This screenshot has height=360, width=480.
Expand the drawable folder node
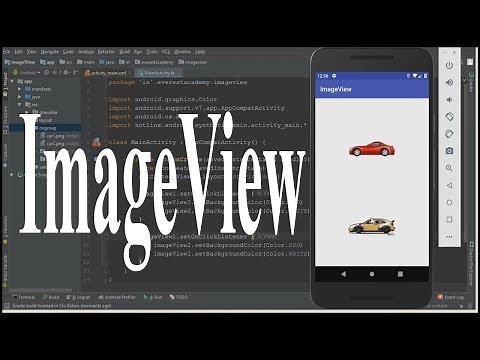[27, 112]
